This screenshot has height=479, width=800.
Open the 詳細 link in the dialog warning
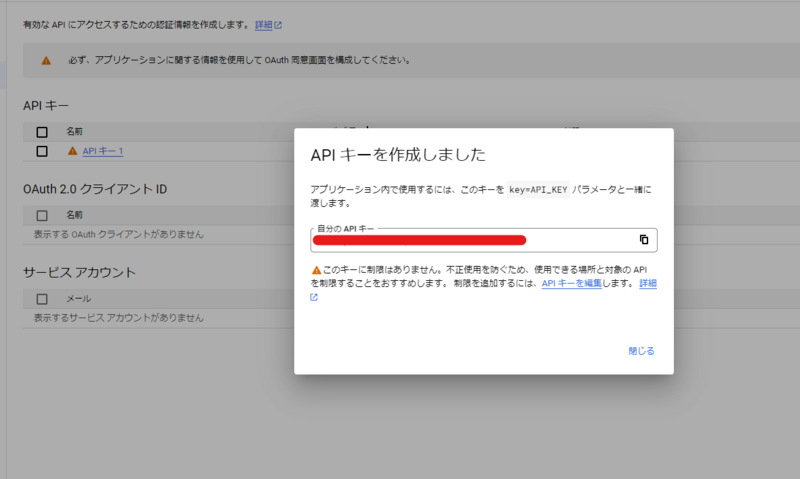tap(648, 283)
